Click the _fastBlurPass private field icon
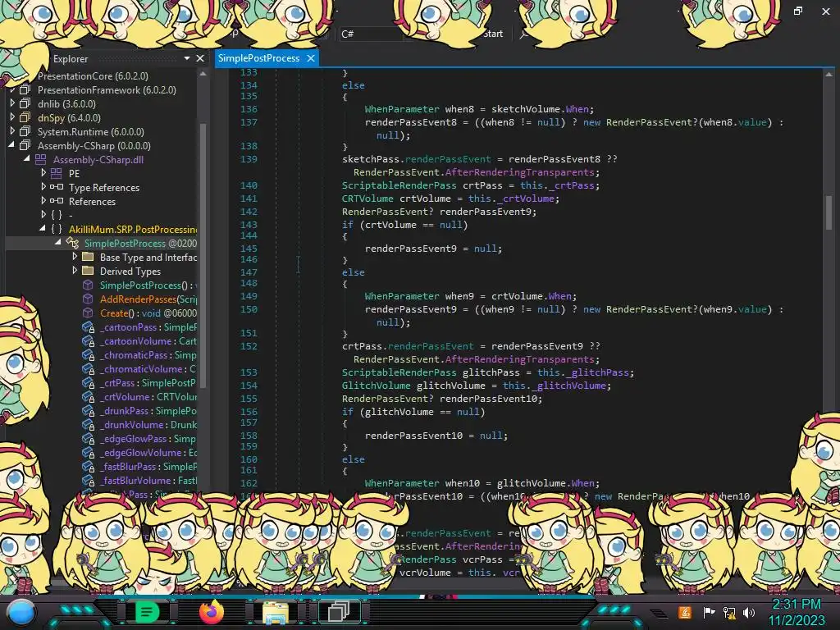 click(88, 466)
